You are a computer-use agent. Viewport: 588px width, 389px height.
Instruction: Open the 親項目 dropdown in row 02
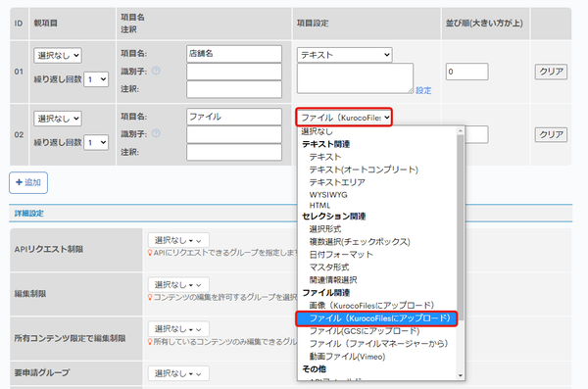click(58, 119)
